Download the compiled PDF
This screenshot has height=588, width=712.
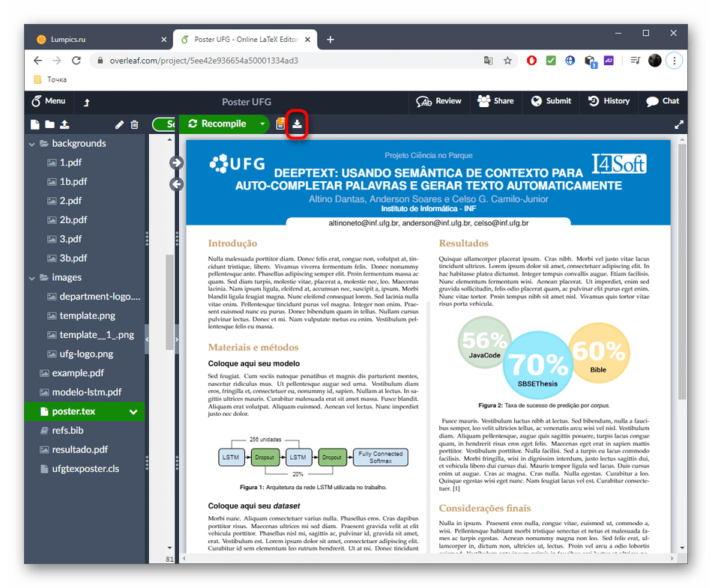(297, 124)
